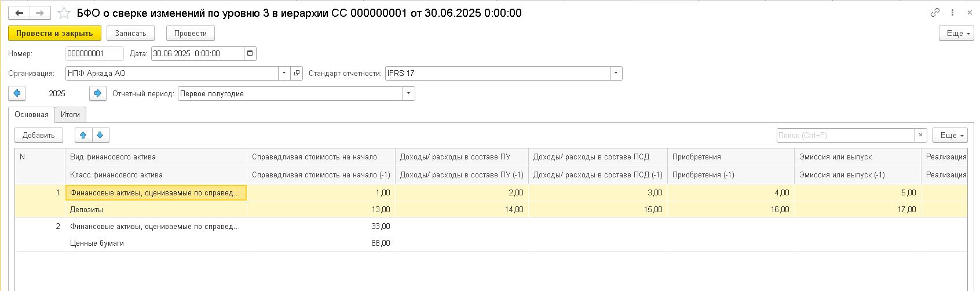Viewport: 980px width, 291px height.
Task: Move table row down with arrow
Action: pyautogui.click(x=100, y=135)
